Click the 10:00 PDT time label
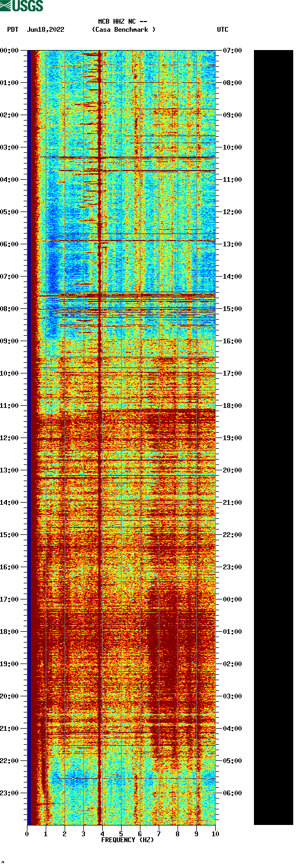This screenshot has width=297, height=868. click(x=10, y=373)
